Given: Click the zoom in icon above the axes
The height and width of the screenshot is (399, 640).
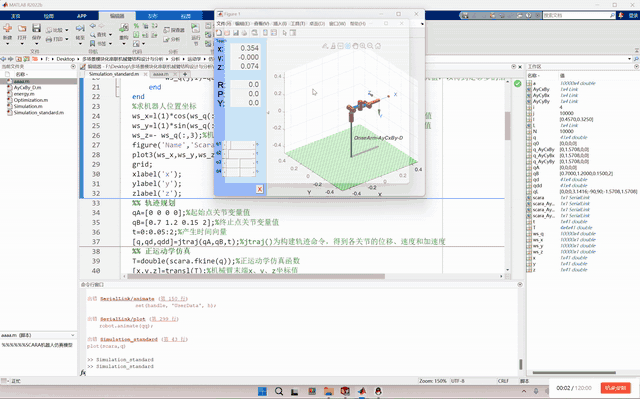Looking at the screenshot, I should coord(362,46).
